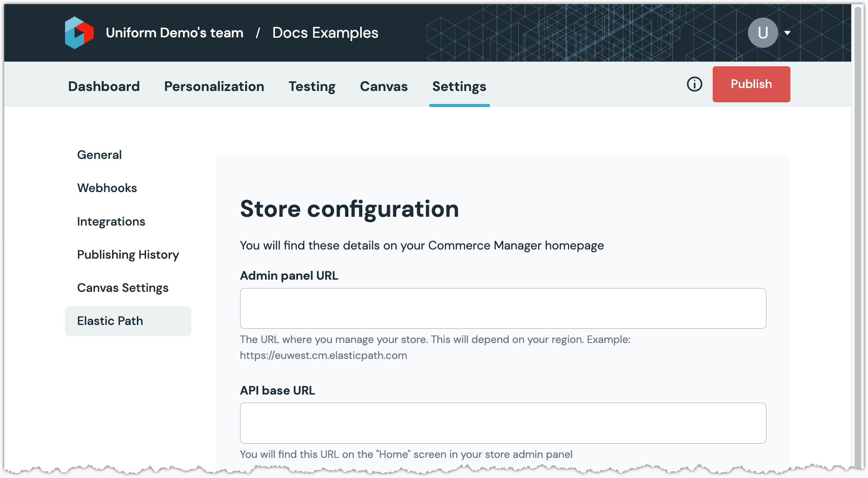The width and height of the screenshot is (868, 478).
Task: Switch to the Canvas tab
Action: pyautogui.click(x=384, y=86)
